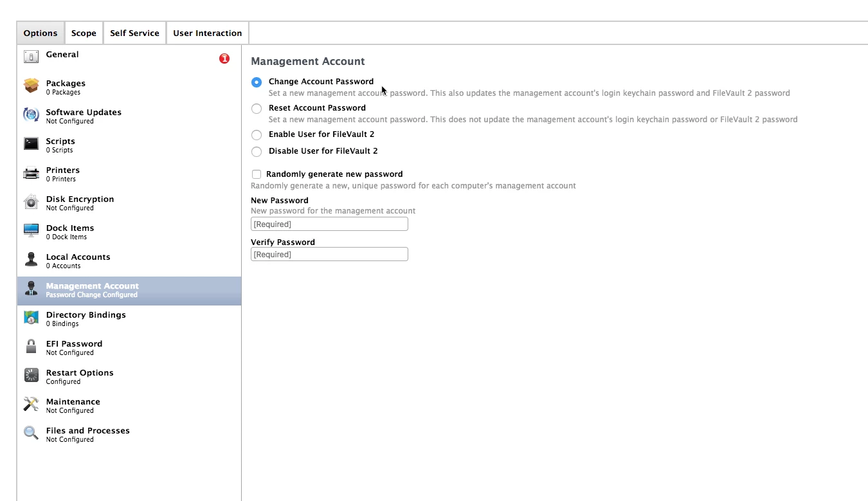Open the User Interaction tab
The image size is (868, 501).
[x=208, y=33]
